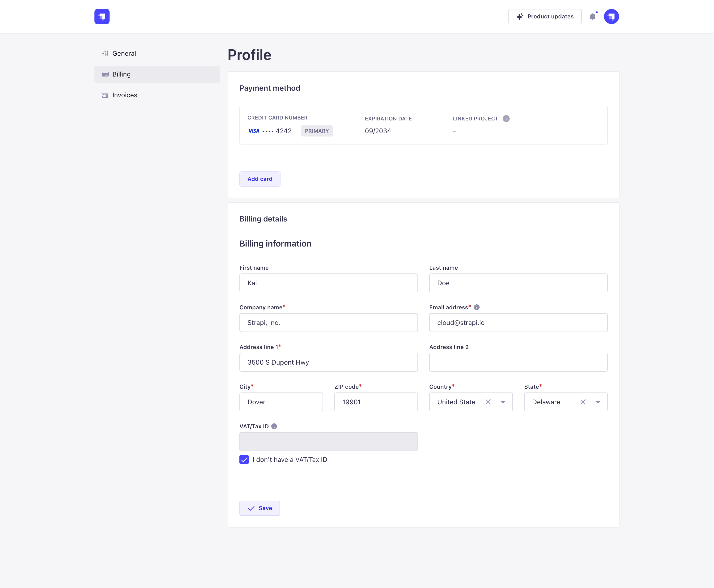Click the Email address info icon
The width and height of the screenshot is (714, 588).
(x=476, y=307)
